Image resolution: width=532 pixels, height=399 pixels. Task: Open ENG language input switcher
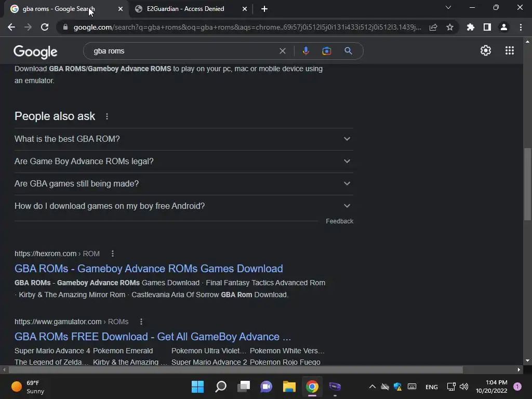pyautogui.click(x=432, y=387)
